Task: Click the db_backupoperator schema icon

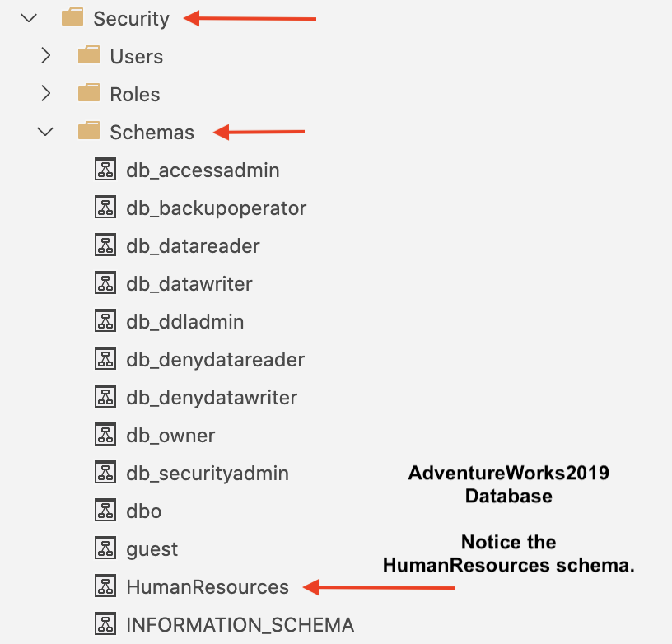Action: coord(105,208)
